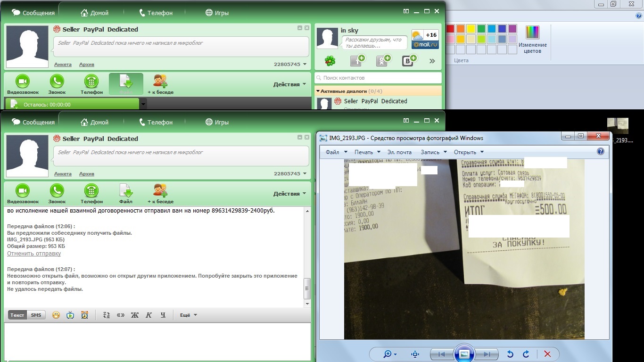Image resolution: width=644 pixels, height=362 pixels.
Task: Click the fit-to-window icon in Photo Viewer
Action: click(415, 354)
